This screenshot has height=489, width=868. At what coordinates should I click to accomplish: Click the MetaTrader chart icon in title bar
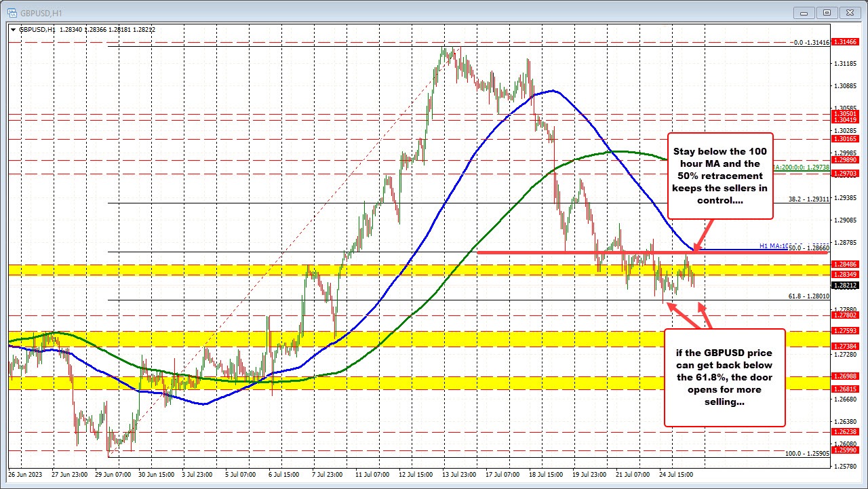point(12,12)
